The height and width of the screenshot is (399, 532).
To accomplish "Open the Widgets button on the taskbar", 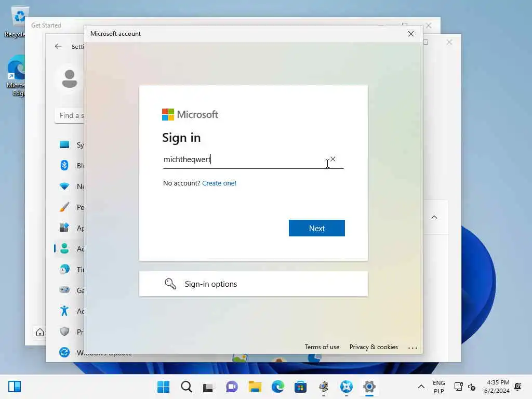I will point(15,387).
